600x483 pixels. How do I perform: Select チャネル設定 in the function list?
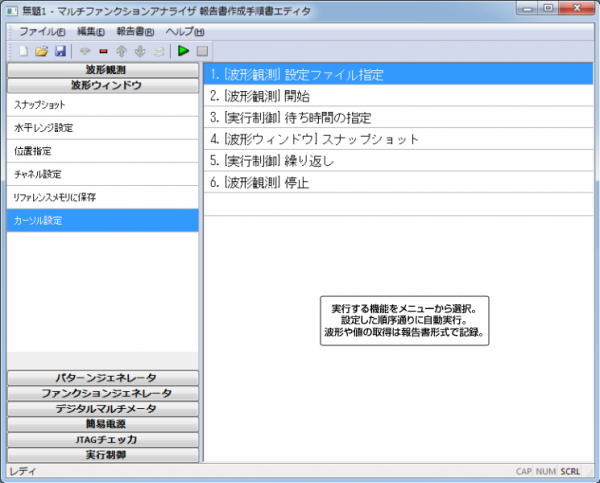[x=103, y=175]
